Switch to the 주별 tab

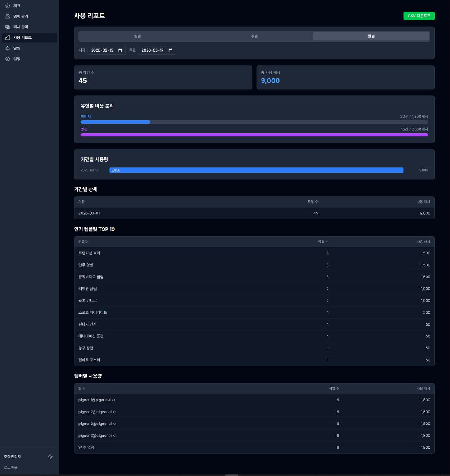[x=254, y=36]
